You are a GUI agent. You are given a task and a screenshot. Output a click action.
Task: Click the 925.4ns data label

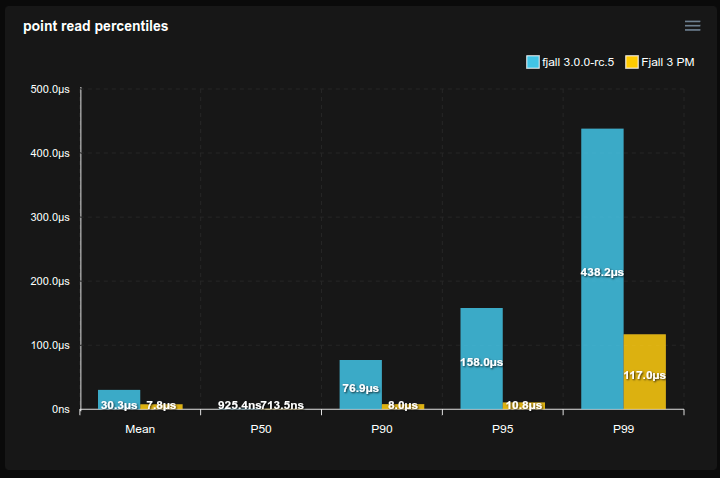239,405
